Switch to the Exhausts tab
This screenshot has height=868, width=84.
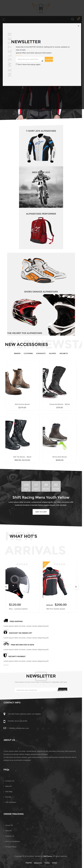(x=41, y=353)
